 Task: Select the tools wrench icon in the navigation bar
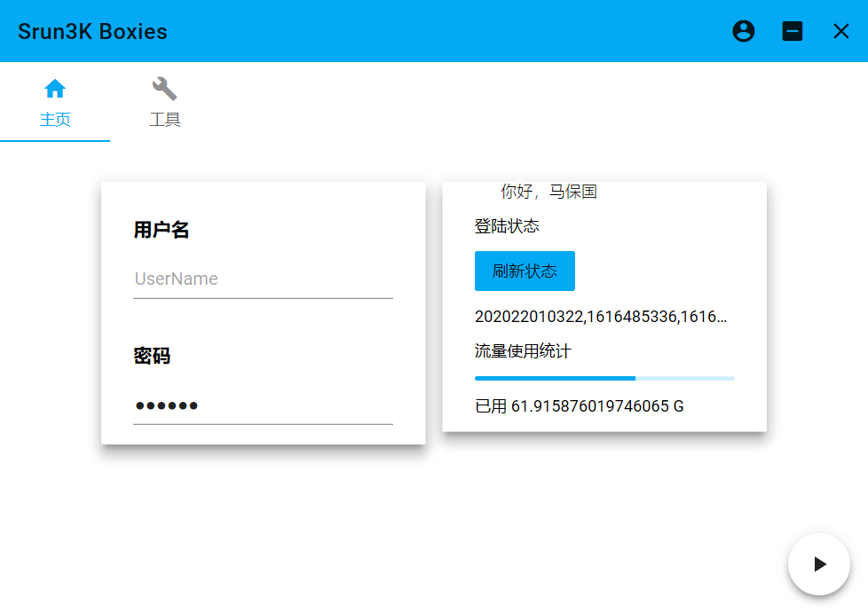click(x=164, y=87)
